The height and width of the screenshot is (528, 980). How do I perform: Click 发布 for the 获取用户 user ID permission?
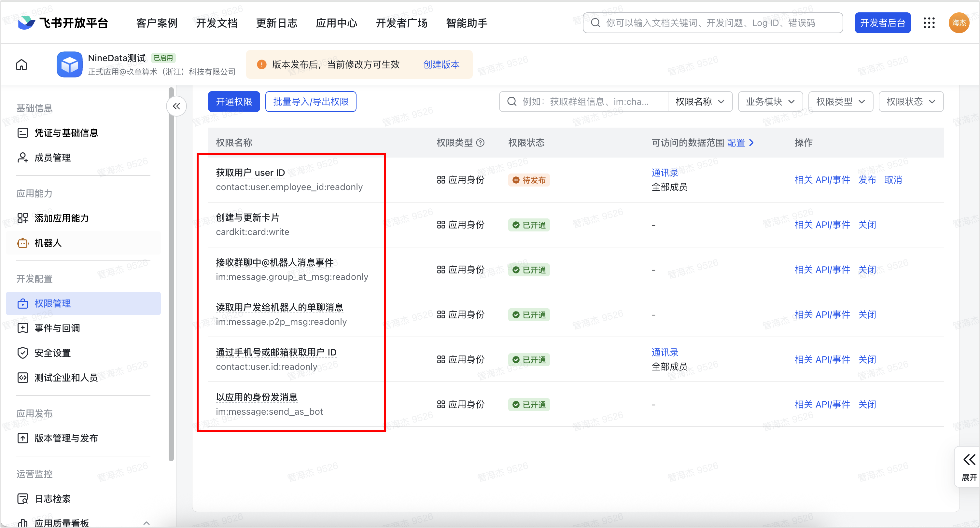(867, 180)
